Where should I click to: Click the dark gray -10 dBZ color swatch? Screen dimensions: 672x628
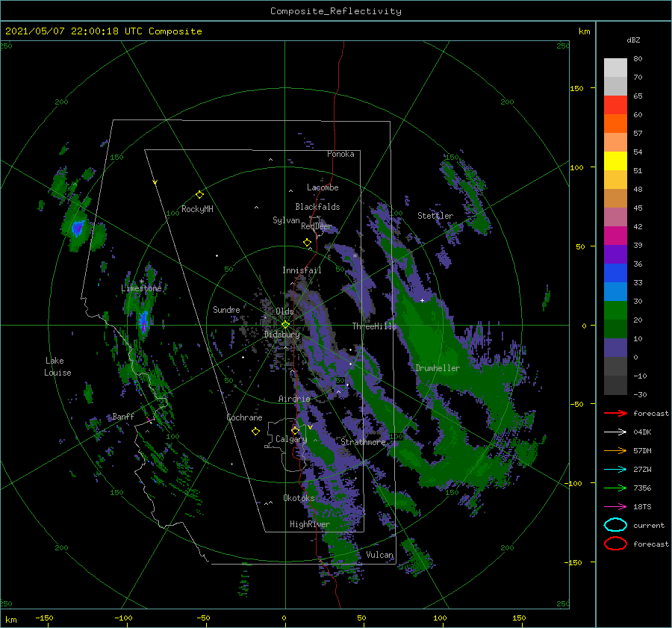click(x=615, y=385)
